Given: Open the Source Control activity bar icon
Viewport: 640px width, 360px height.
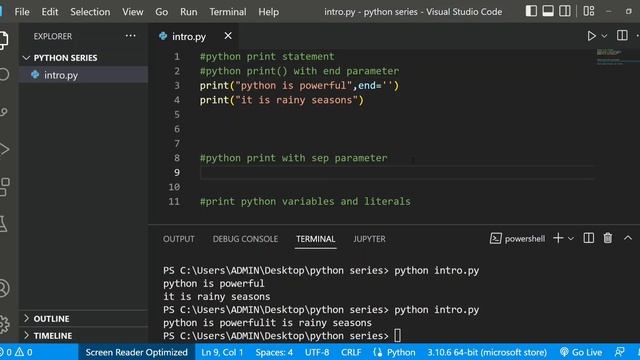Looking at the screenshot, I should (x=3, y=112).
